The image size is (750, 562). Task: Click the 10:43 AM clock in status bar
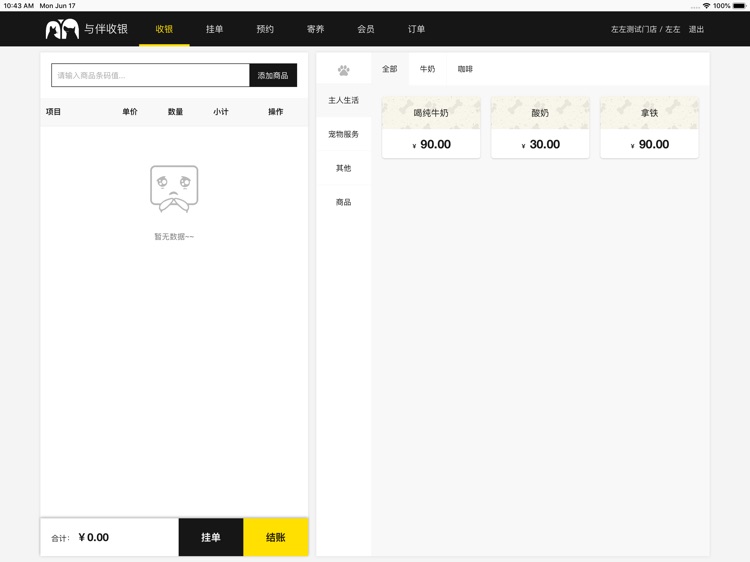pos(19,6)
